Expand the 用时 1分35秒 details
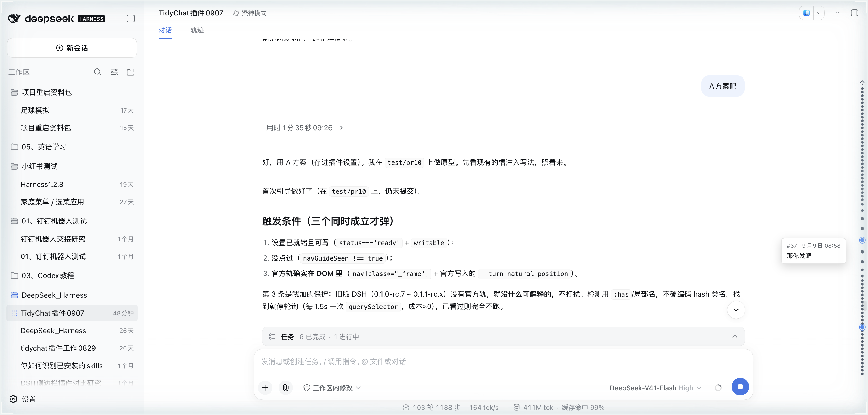The height and width of the screenshot is (415, 868). pyautogui.click(x=304, y=128)
